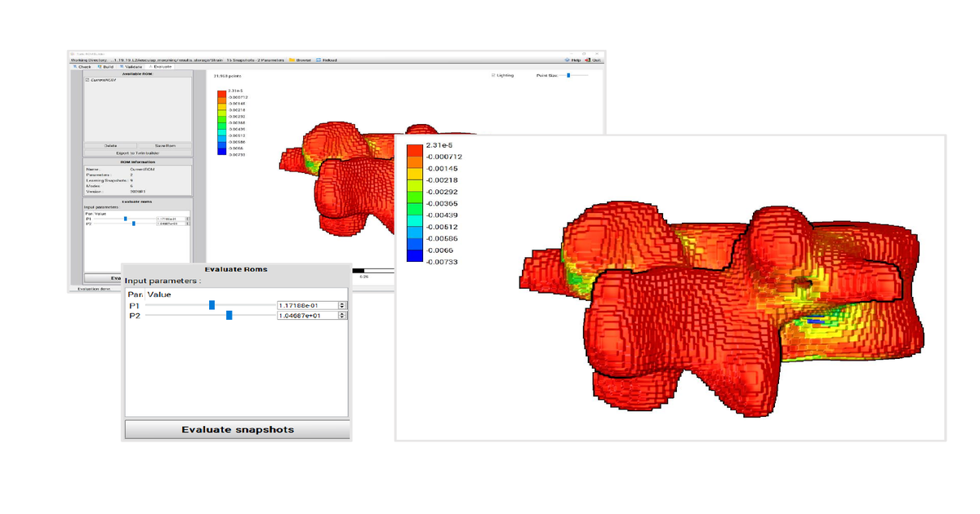Uncheck CurrentROM in Available ROM list
Screen dimensions: 980x514
tap(87, 79)
